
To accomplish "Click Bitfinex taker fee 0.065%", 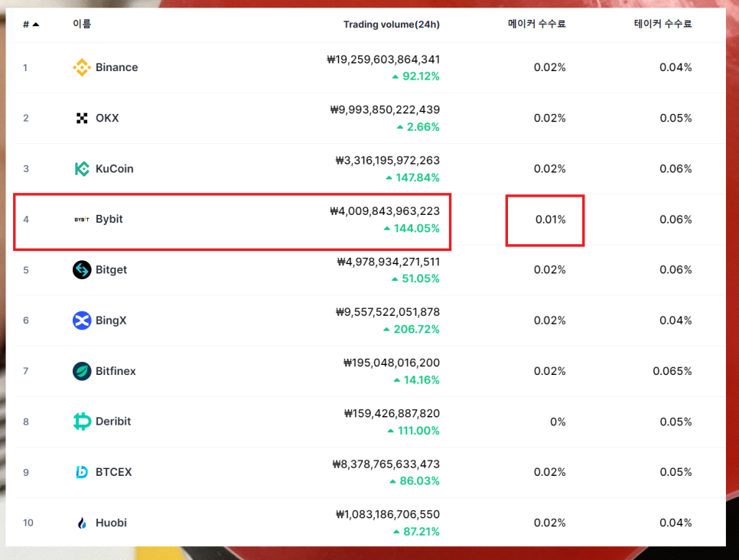I will tap(672, 372).
